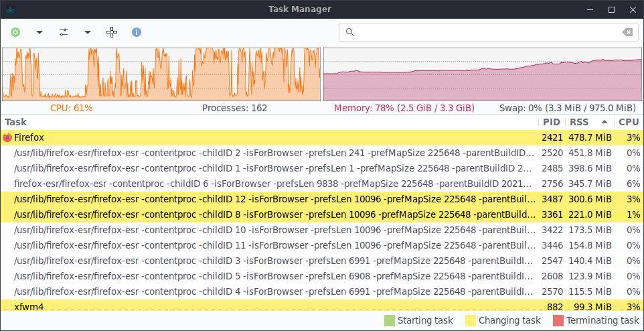Select the firefox-esr childID 8 process row
The width and height of the screenshot is (644, 331).
click(322, 214)
